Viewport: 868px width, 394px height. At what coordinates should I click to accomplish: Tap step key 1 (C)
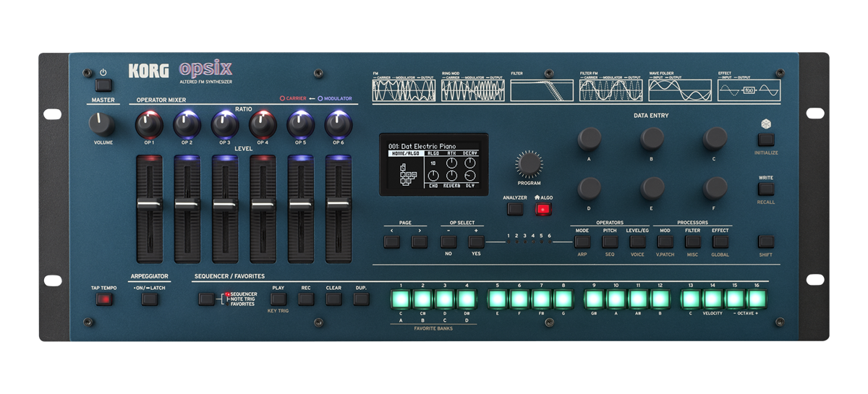click(401, 299)
